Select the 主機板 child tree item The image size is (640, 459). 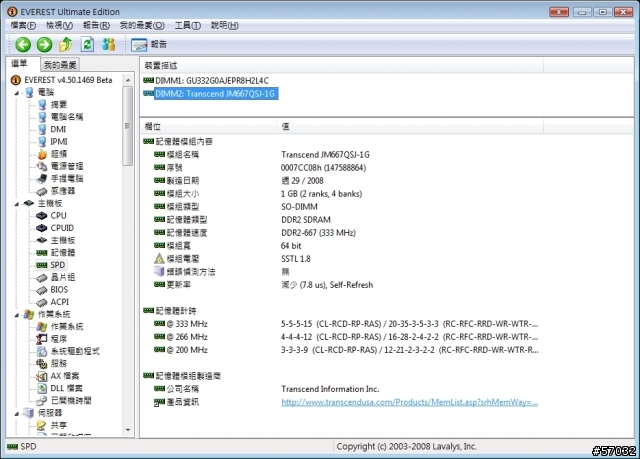(x=62, y=240)
